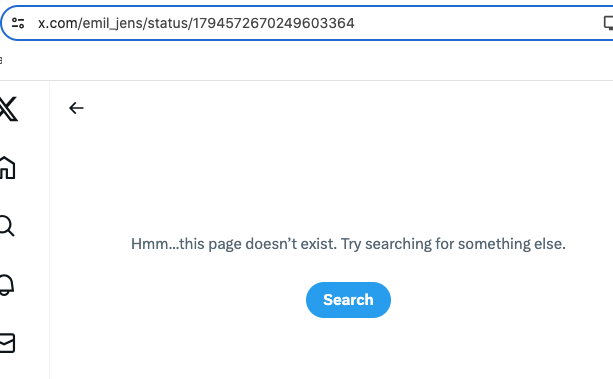Click the 'emil_jens' username in the URL
This screenshot has height=379, width=613.
tap(113, 23)
